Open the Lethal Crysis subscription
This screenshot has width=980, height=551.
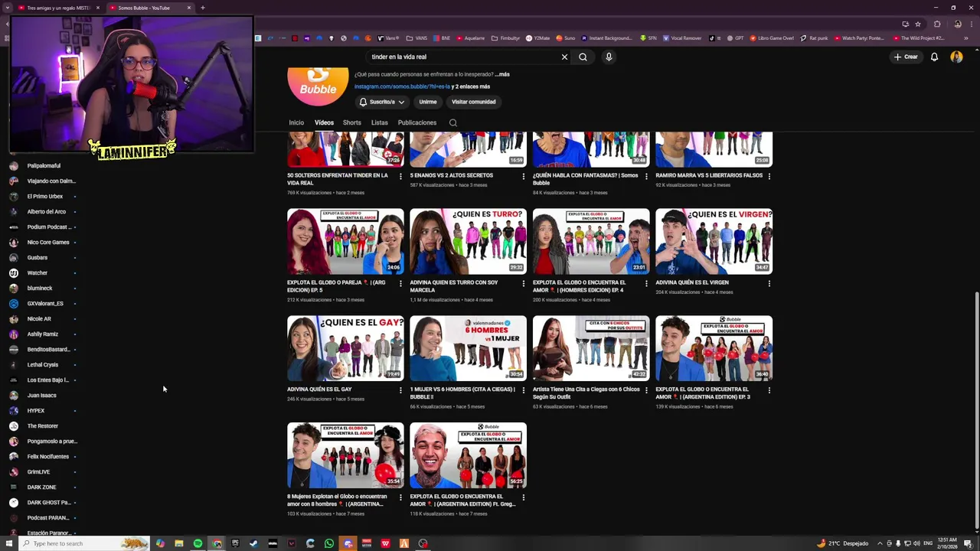(x=44, y=364)
